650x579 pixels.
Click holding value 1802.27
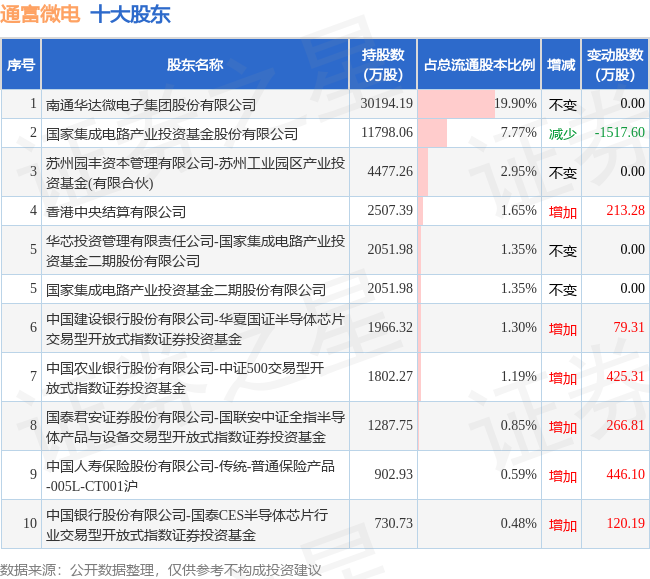point(390,376)
